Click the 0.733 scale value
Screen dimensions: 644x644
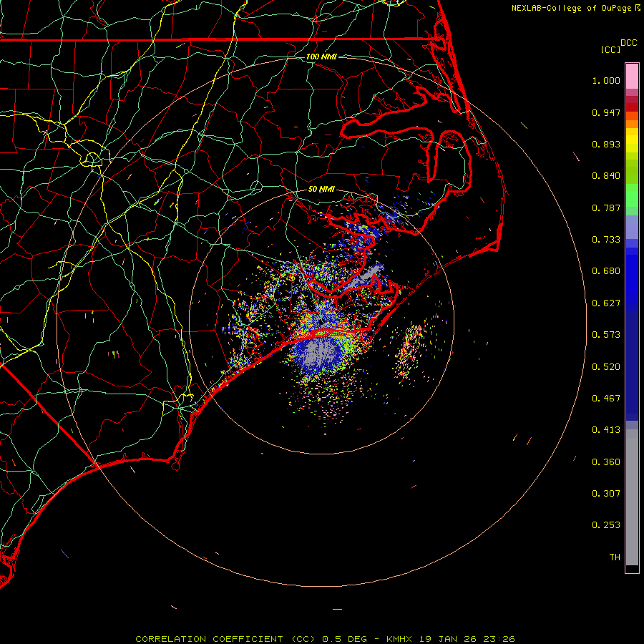coord(606,240)
